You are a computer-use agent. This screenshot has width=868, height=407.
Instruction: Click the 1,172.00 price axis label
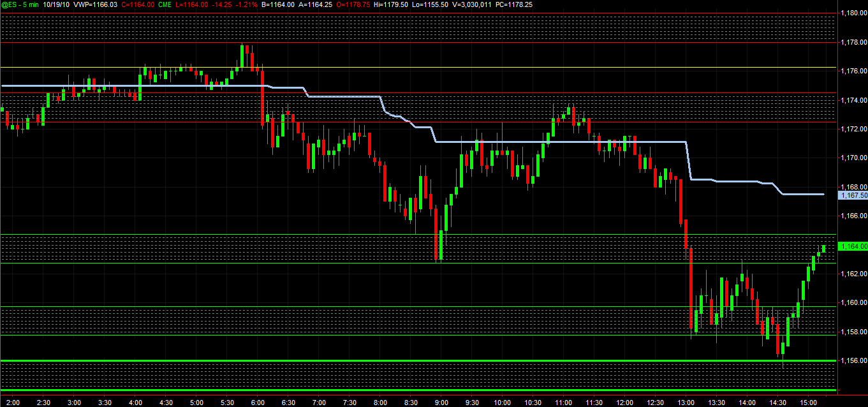853,129
